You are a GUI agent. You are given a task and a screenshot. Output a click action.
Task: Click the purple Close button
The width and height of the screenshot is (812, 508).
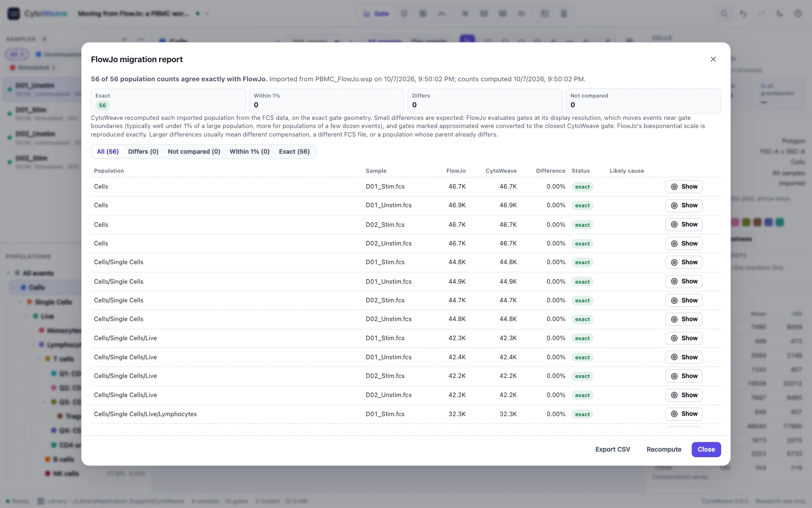(706, 449)
